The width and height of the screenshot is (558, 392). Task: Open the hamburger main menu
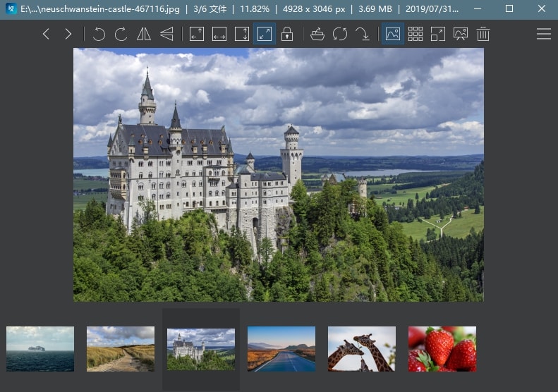543,34
